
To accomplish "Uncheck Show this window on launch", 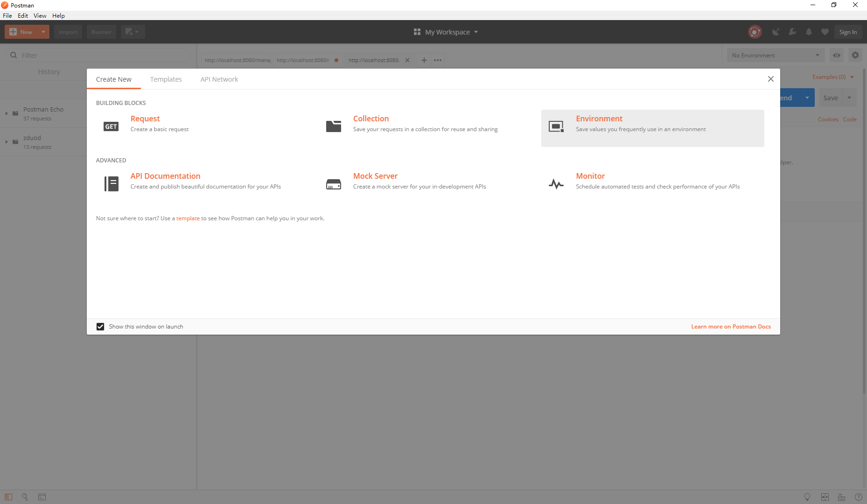I will coord(100,327).
